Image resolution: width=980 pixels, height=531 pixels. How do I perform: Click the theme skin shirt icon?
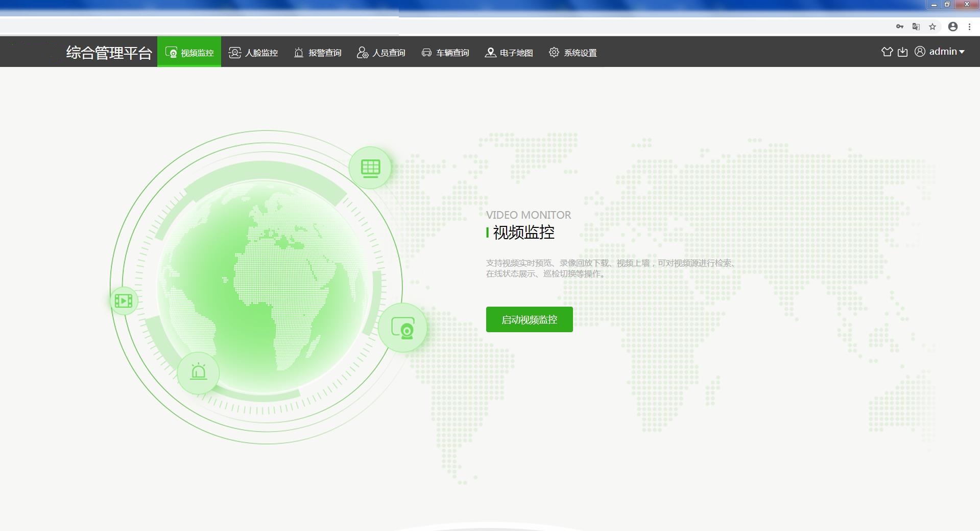pos(887,52)
